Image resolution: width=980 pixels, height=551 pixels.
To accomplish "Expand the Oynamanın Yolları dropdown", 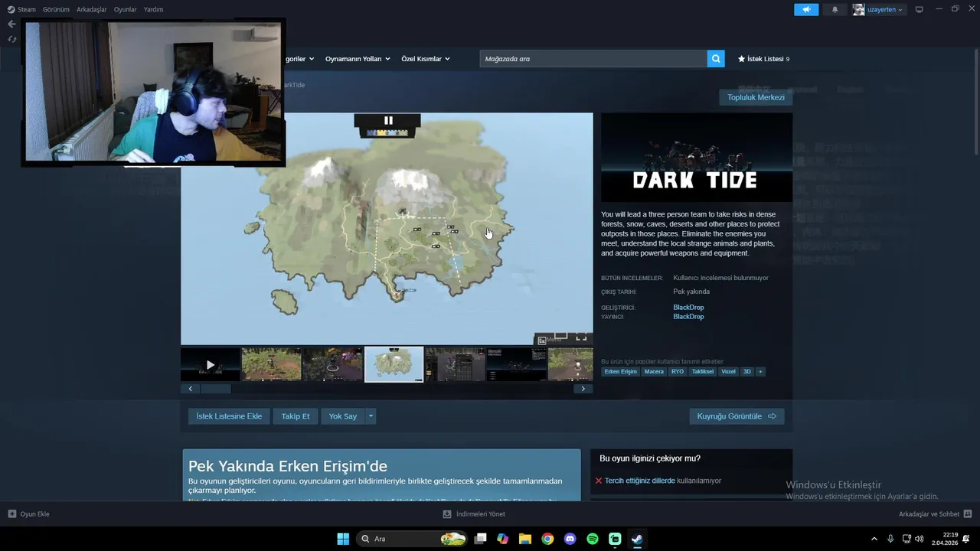I will pyautogui.click(x=358, y=59).
